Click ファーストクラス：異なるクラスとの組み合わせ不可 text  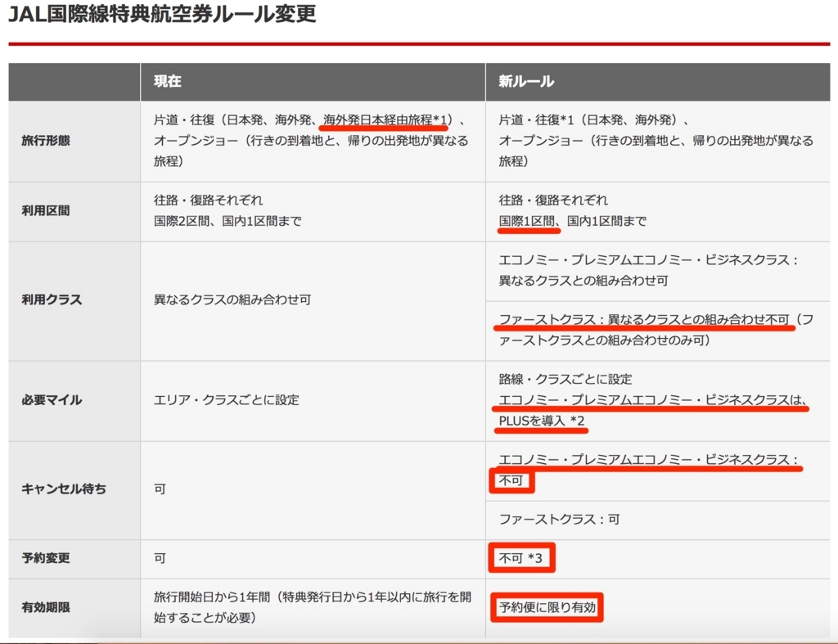pyautogui.click(x=644, y=320)
